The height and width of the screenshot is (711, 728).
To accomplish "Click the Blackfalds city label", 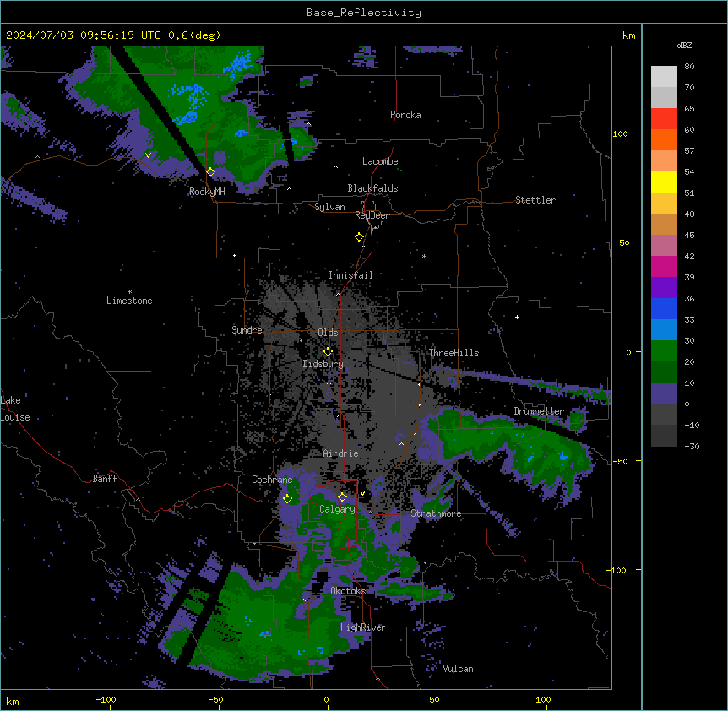I will tap(372, 188).
